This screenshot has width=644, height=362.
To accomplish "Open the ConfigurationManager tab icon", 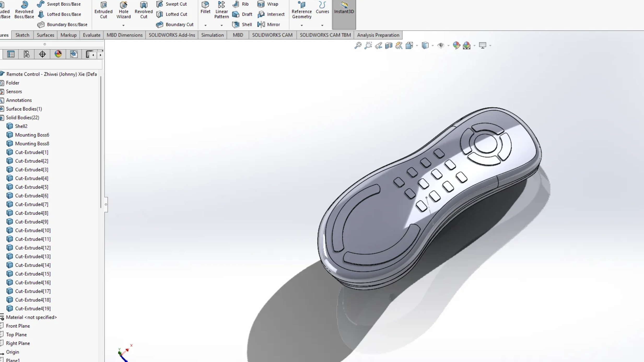I will tap(26, 54).
